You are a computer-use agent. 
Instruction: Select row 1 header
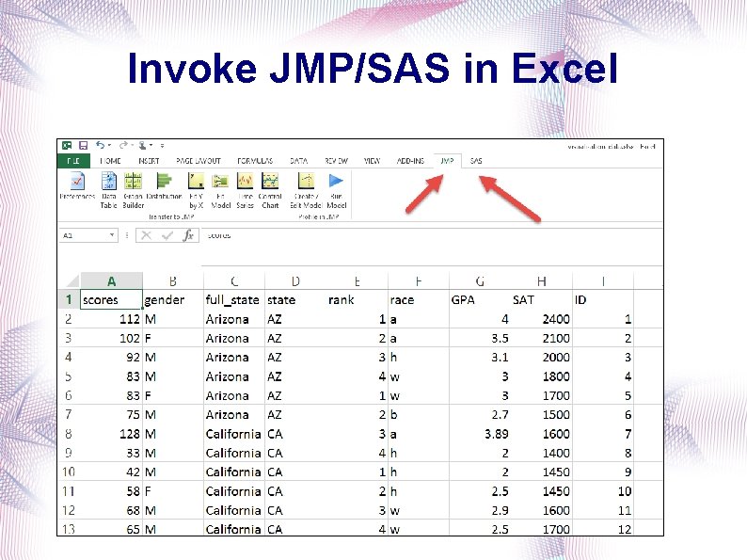tap(69, 299)
